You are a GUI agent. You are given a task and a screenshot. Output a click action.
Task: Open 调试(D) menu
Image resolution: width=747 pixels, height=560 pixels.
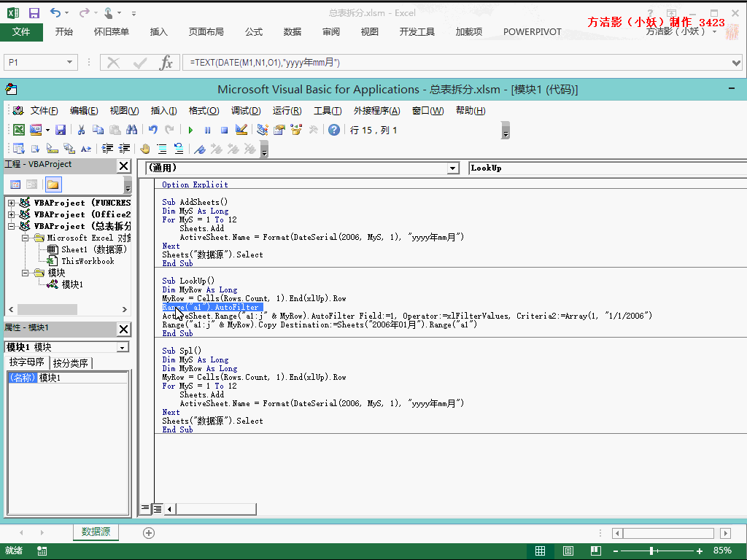click(246, 111)
